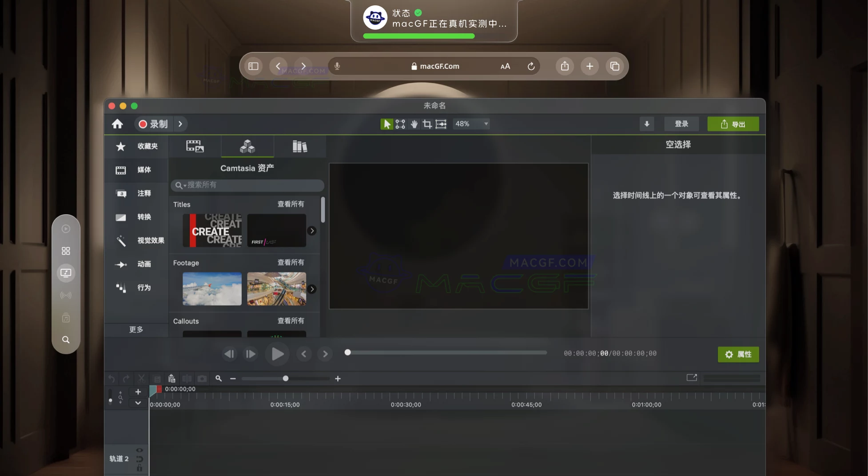This screenshot has width=868, height=476.
Task: Click the green 导出 export button
Action: 733,124
